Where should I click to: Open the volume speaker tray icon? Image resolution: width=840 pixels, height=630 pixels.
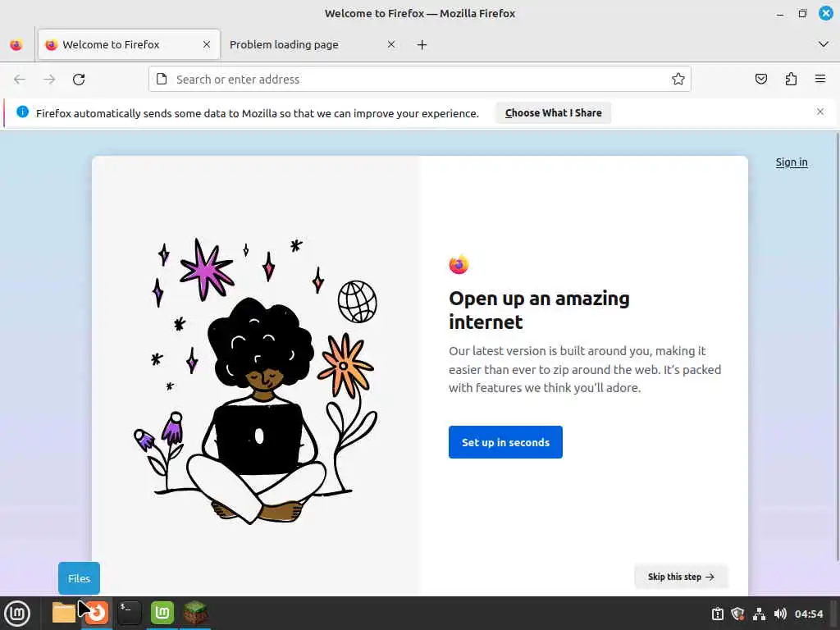pos(780,614)
